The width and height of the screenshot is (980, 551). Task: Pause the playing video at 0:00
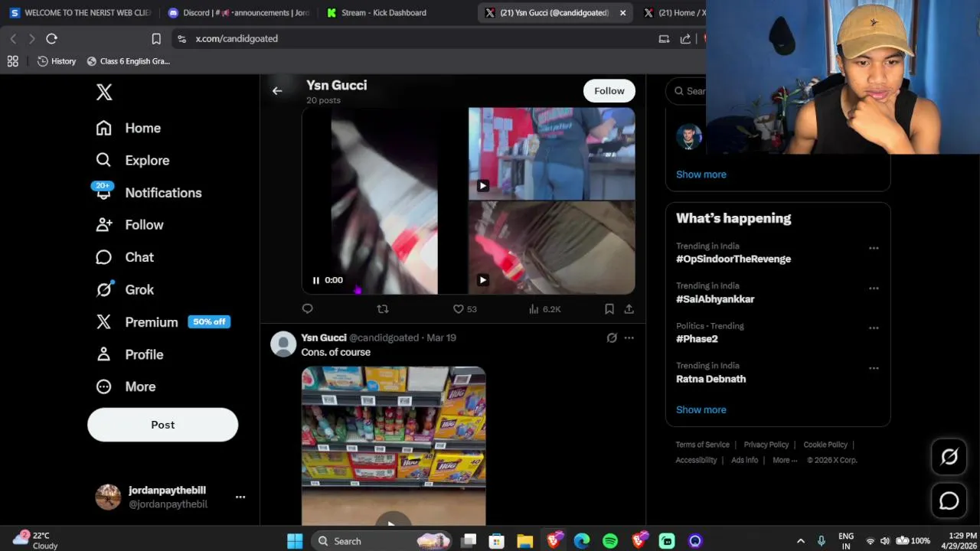coord(315,280)
